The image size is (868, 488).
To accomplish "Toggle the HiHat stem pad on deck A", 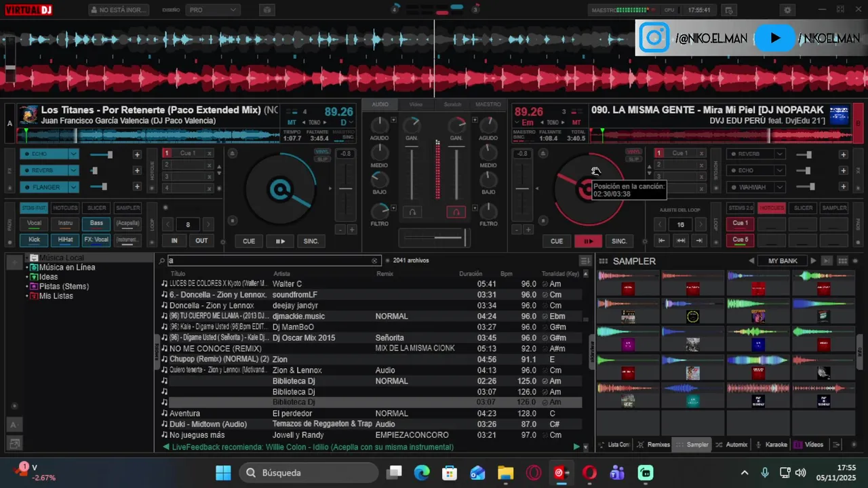I will point(66,239).
